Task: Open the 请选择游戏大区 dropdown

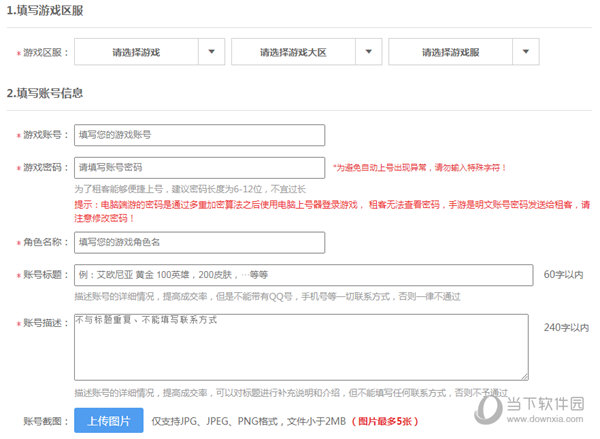Action: click(307, 52)
